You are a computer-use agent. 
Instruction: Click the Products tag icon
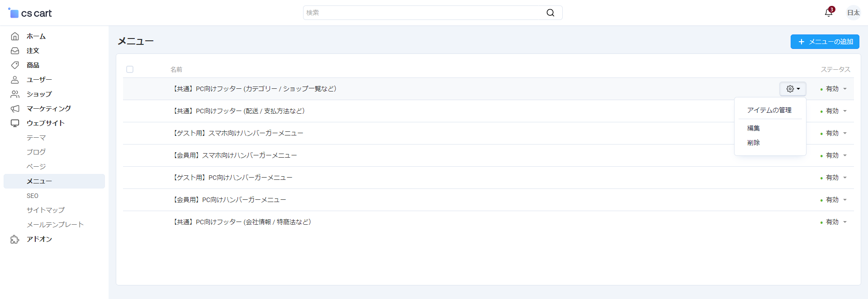(x=15, y=65)
